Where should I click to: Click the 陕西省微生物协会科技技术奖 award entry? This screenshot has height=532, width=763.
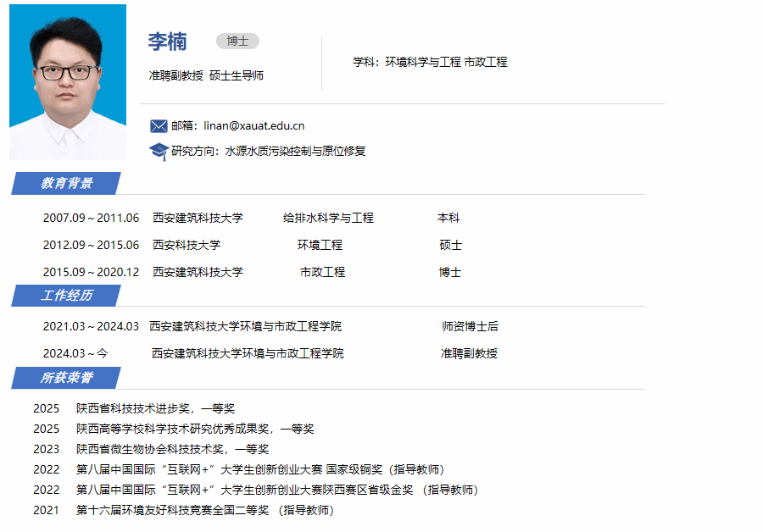tap(172, 449)
